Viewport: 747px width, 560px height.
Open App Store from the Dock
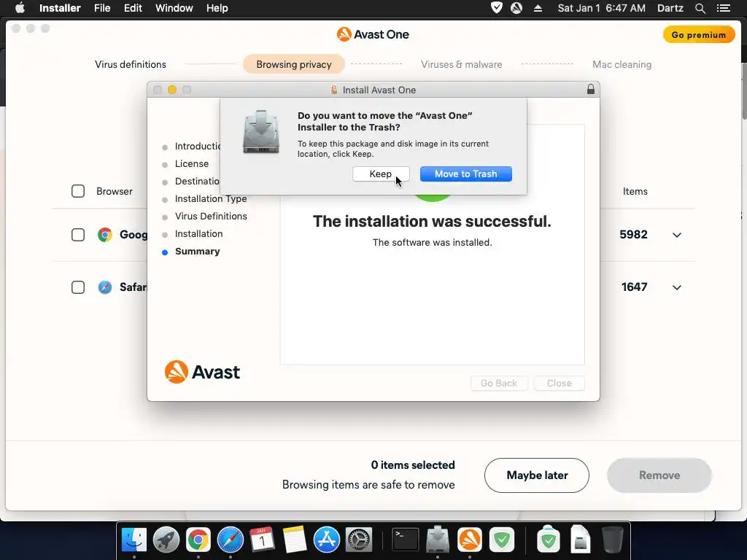pyautogui.click(x=327, y=540)
